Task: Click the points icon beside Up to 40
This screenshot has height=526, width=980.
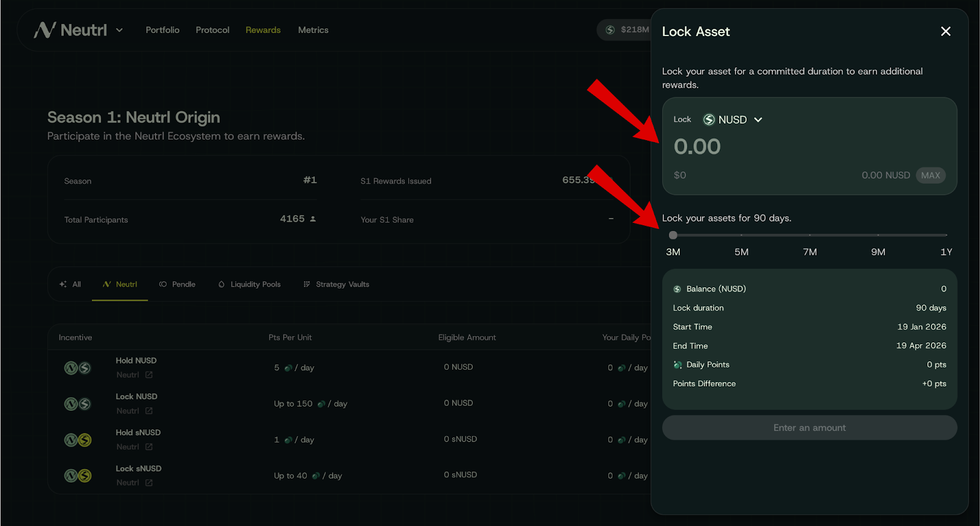Action: (315, 476)
